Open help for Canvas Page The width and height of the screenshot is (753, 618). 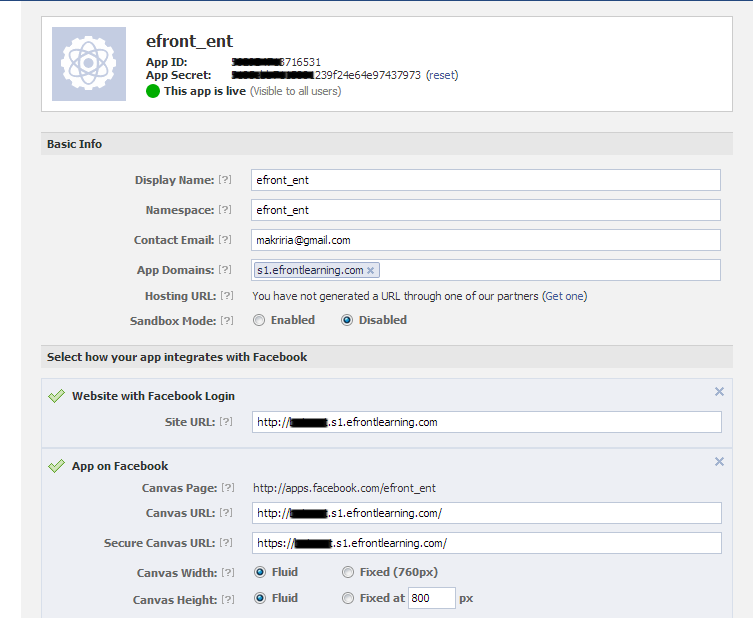coord(228,488)
